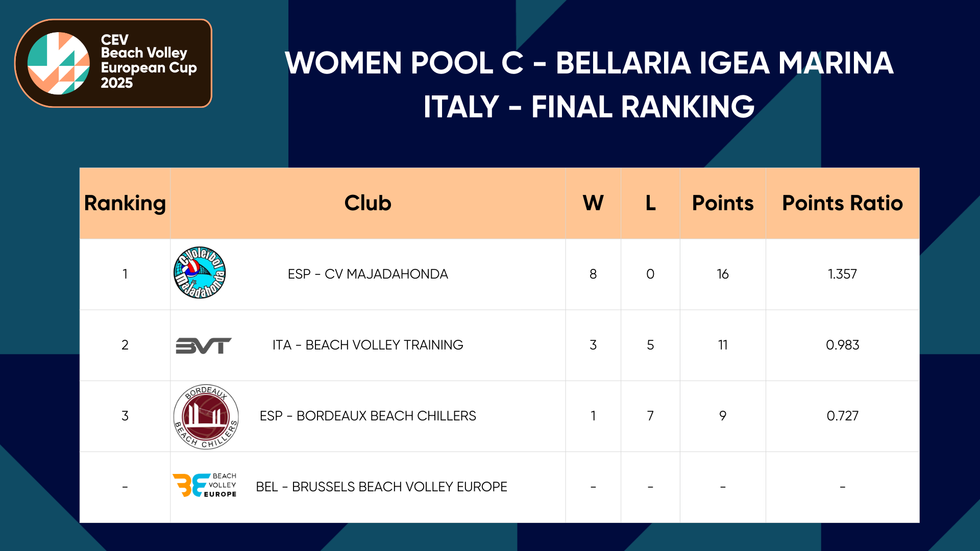Click the Points Ratio column header
The width and height of the screenshot is (980, 551).
click(842, 203)
